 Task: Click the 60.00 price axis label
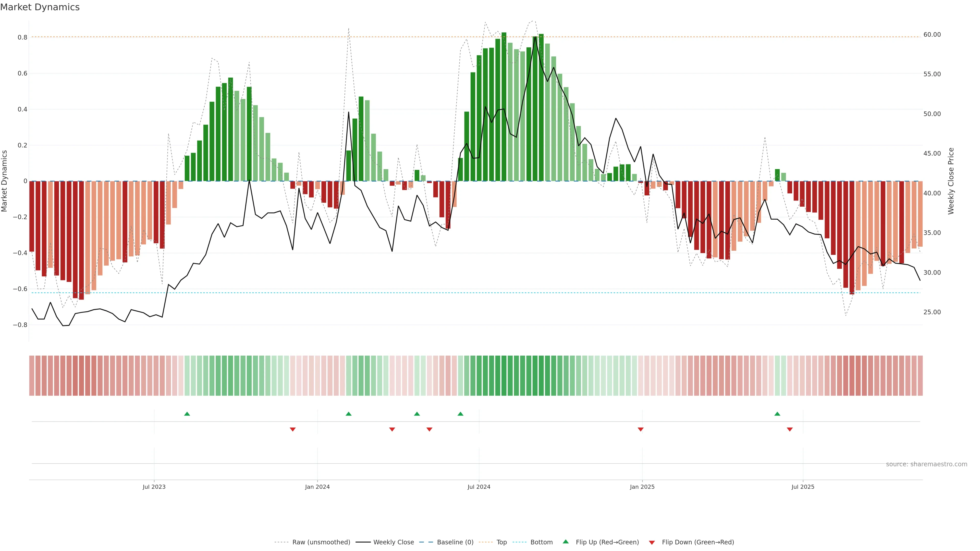point(932,35)
